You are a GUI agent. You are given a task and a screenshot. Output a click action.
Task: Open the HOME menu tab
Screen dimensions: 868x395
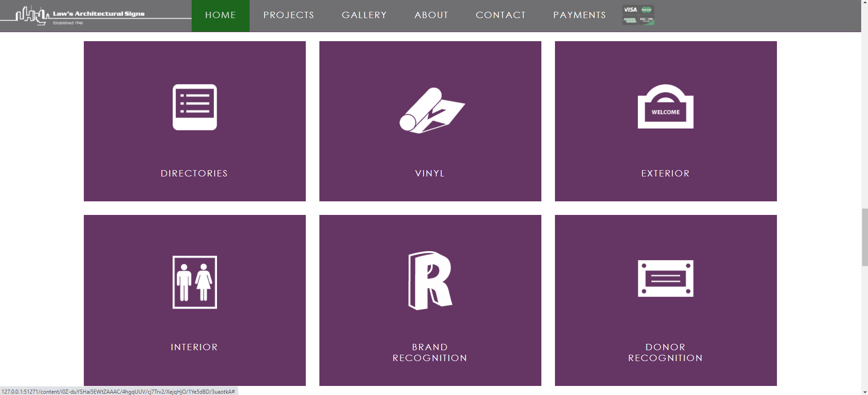(x=221, y=15)
